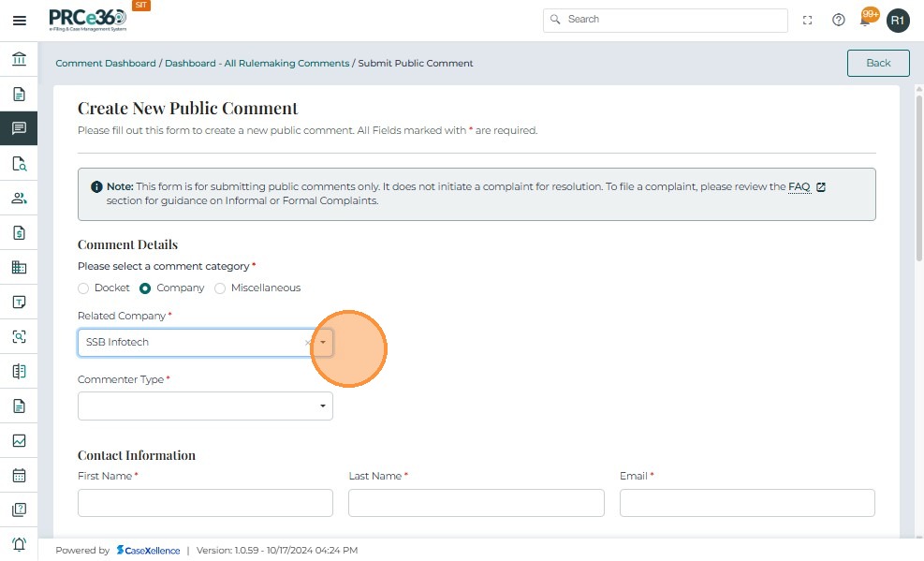Open the FAQ link in the note
Viewport: 924px width, 561px height.
click(x=799, y=187)
